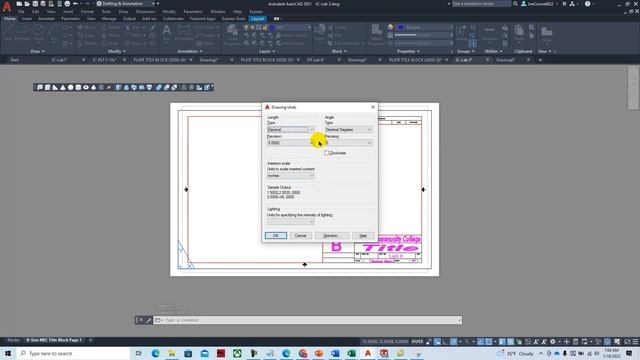Click the Undo arrow in quick access toolbar

[75, 4]
